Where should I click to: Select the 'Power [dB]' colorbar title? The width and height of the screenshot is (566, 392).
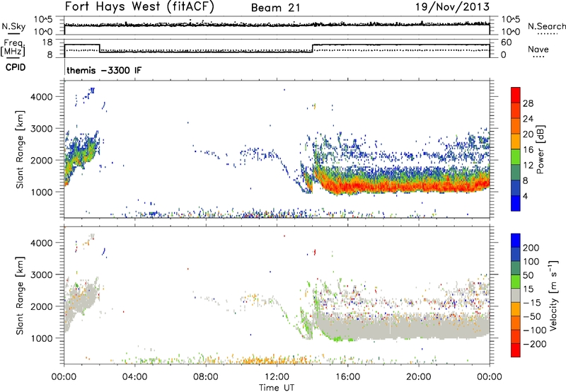click(x=540, y=149)
